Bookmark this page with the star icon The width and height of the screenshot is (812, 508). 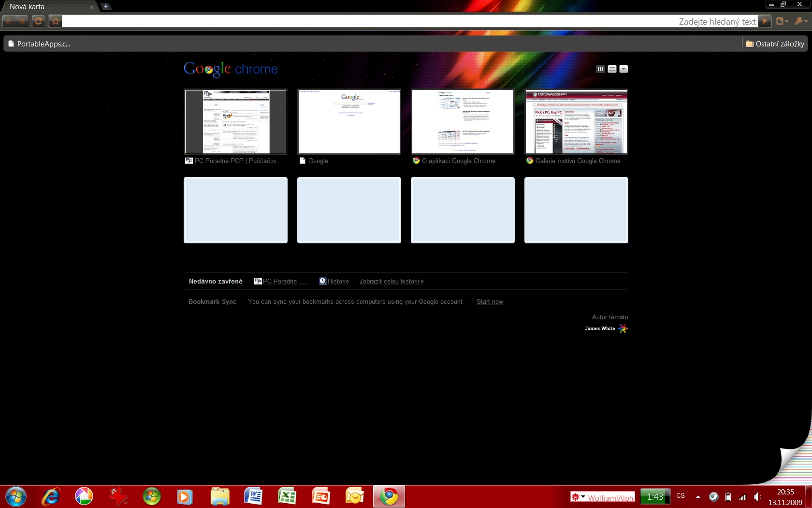tap(56, 21)
